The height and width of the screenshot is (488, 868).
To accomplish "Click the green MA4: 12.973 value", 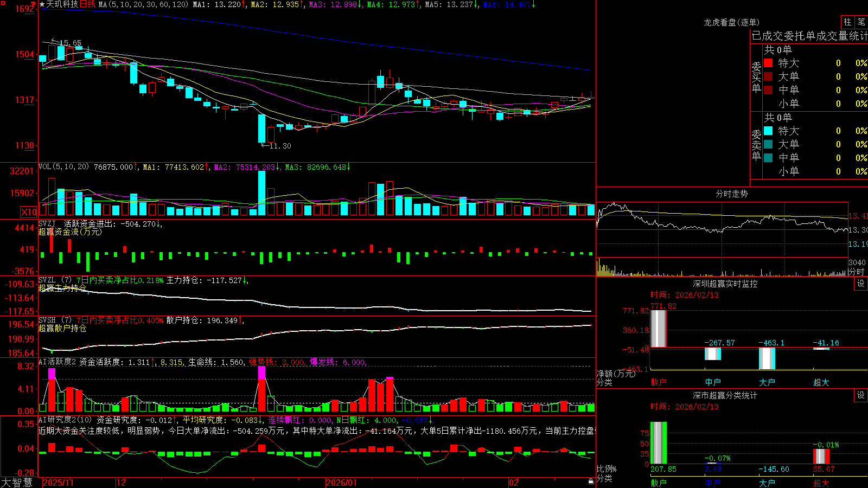I will [x=391, y=4].
